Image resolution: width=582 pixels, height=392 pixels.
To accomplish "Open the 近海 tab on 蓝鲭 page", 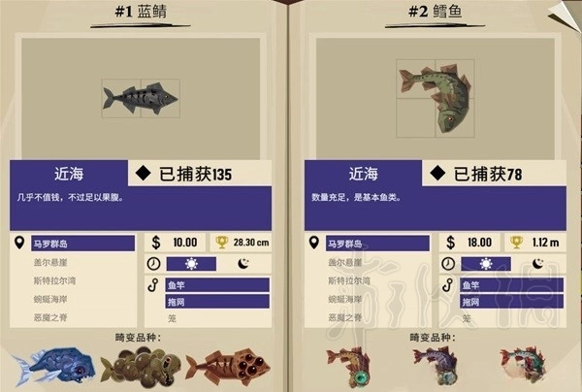I will [x=69, y=174].
